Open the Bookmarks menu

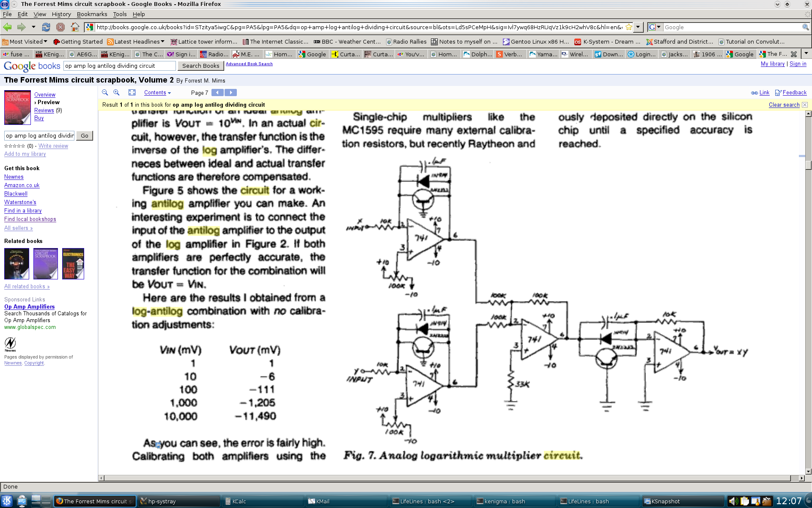tap(92, 14)
